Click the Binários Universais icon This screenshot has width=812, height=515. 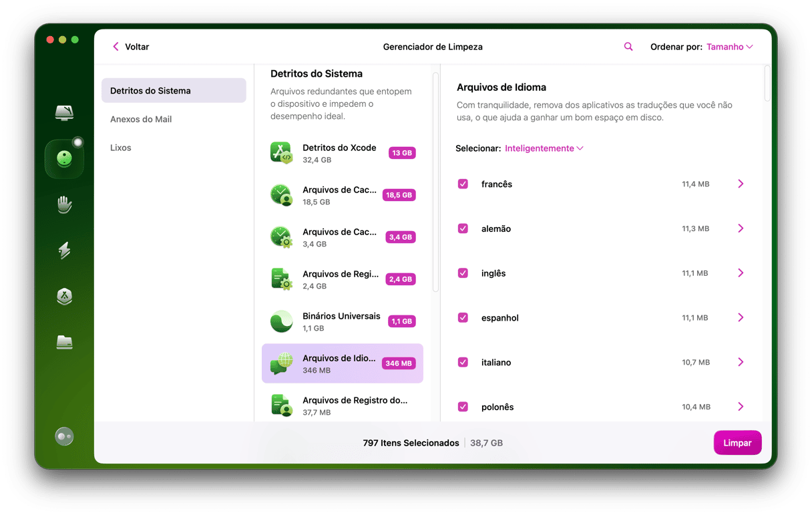click(282, 321)
